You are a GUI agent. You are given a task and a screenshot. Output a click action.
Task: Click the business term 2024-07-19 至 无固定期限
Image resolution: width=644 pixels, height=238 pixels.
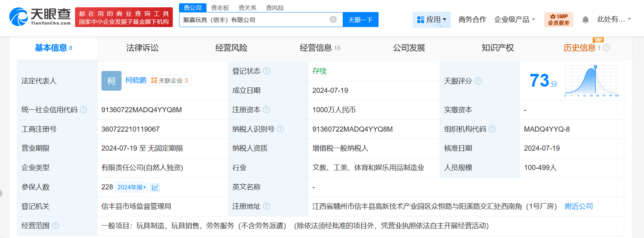(142, 148)
